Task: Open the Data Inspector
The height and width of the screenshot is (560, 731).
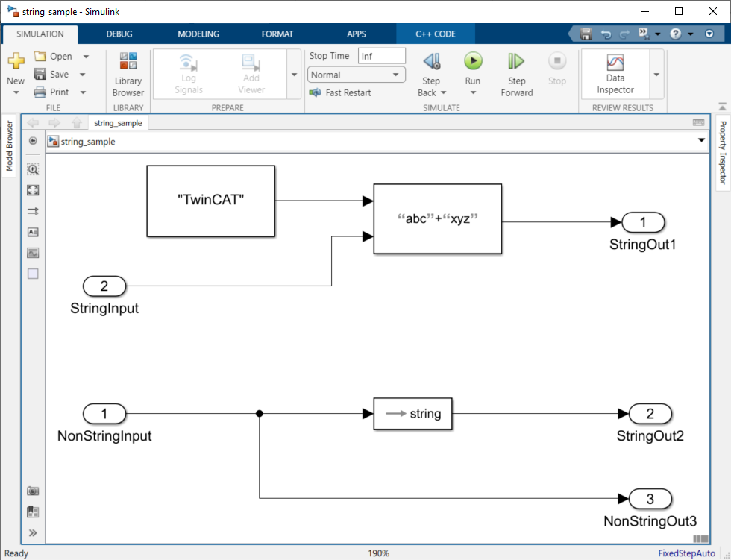Action: pyautogui.click(x=615, y=75)
